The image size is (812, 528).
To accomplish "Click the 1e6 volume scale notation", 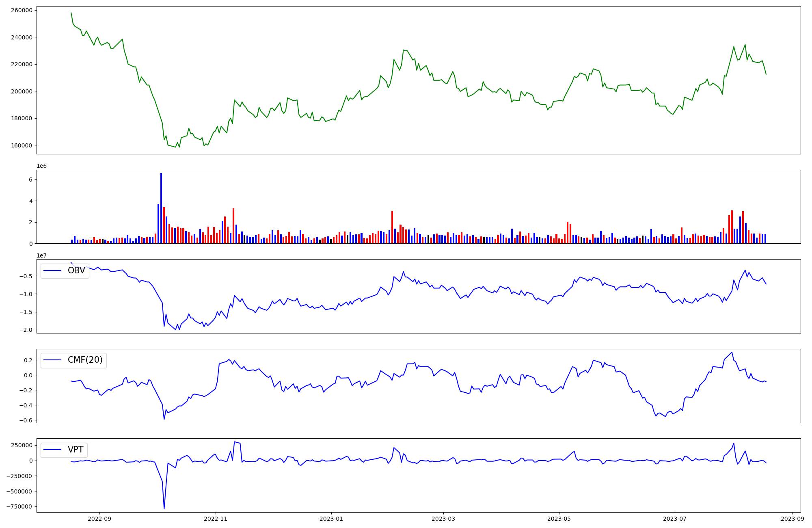I will point(41,166).
